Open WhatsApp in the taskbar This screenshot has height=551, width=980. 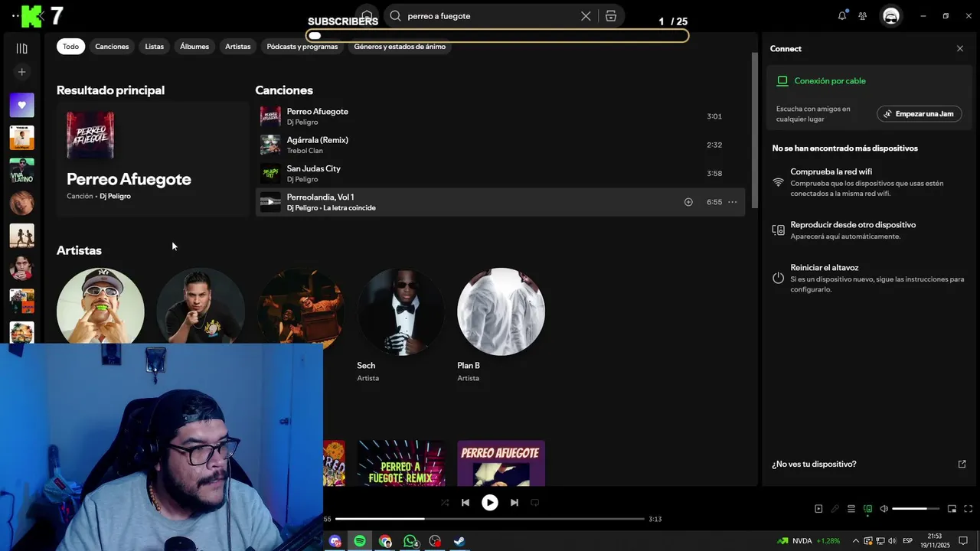coord(410,541)
